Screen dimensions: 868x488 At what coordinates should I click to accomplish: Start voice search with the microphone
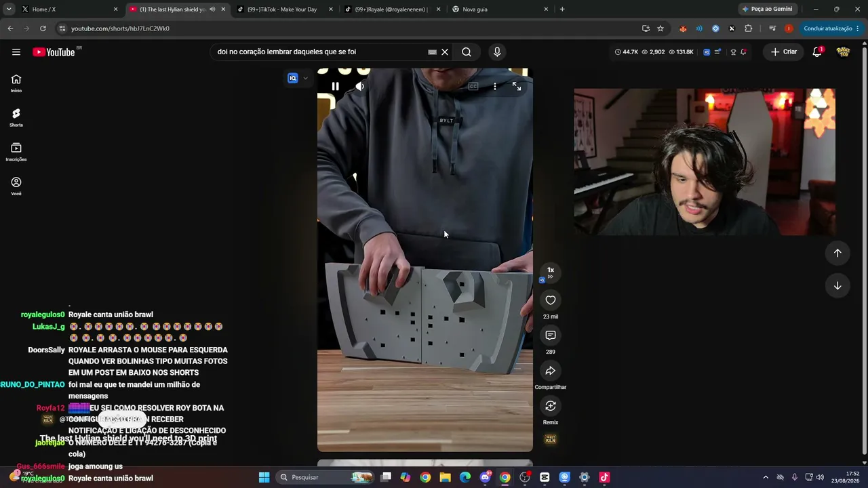point(497,52)
